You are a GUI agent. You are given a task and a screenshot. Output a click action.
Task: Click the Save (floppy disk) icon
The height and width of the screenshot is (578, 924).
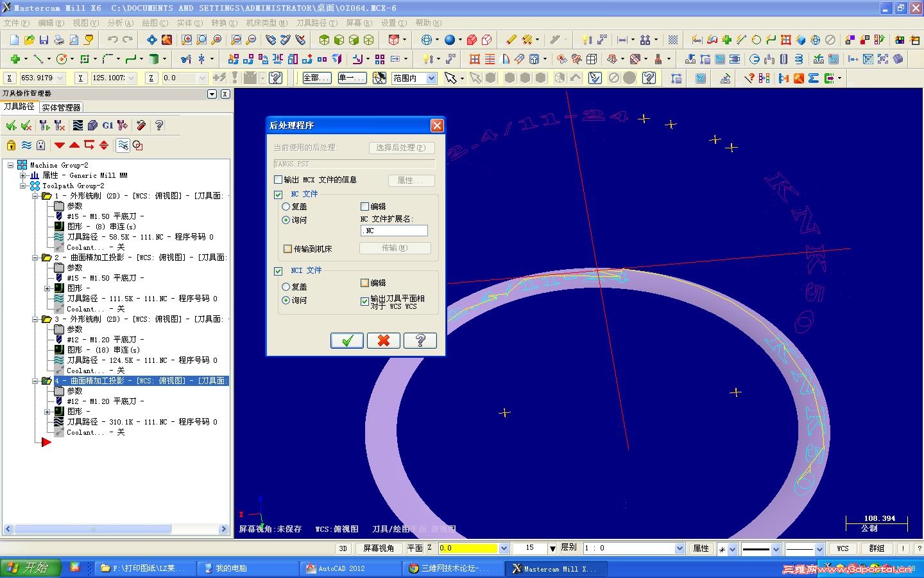pyautogui.click(x=44, y=40)
